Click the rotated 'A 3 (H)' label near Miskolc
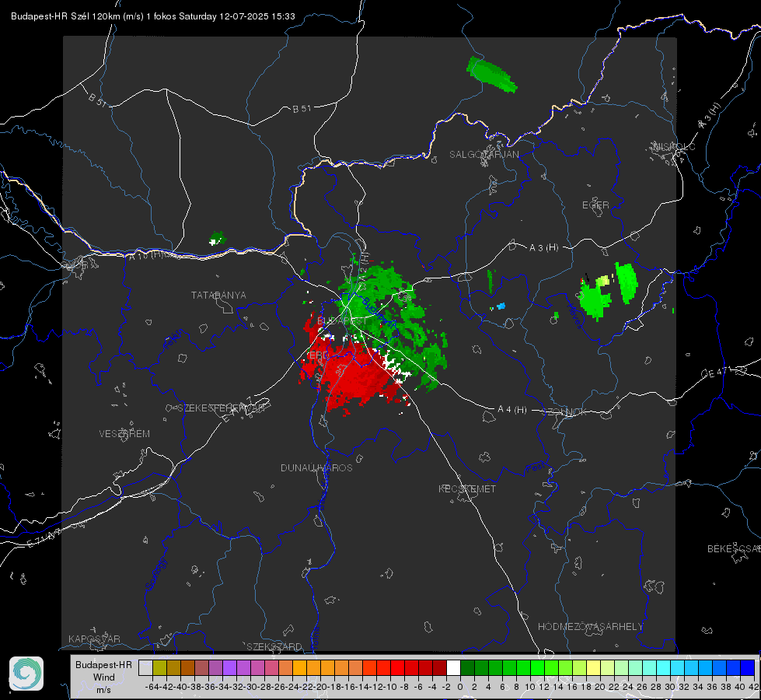This screenshot has height=700, width=761. tap(710, 116)
